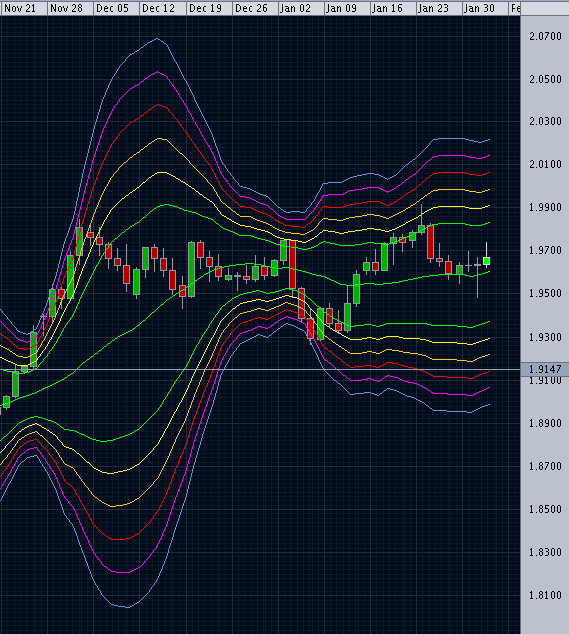This screenshot has height=634, width=569.
Task: Click the Nov 28 date label
Action: (x=66, y=8)
